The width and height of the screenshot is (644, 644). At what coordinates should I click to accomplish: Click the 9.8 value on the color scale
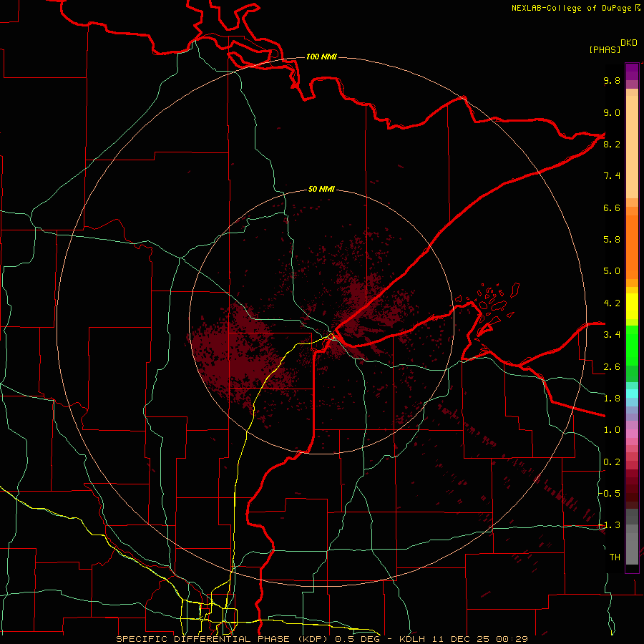612,81
